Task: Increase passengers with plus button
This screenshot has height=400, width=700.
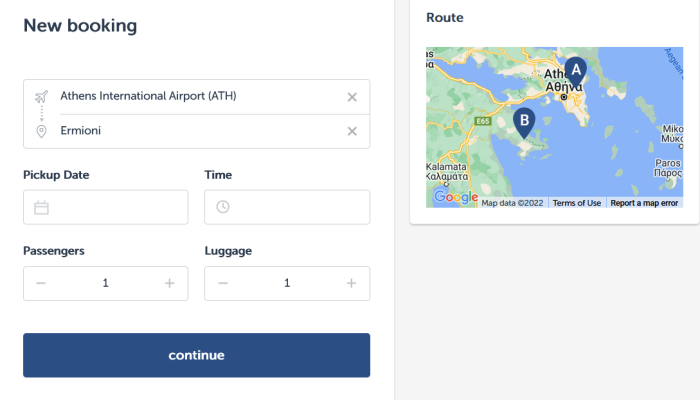Action: point(170,283)
